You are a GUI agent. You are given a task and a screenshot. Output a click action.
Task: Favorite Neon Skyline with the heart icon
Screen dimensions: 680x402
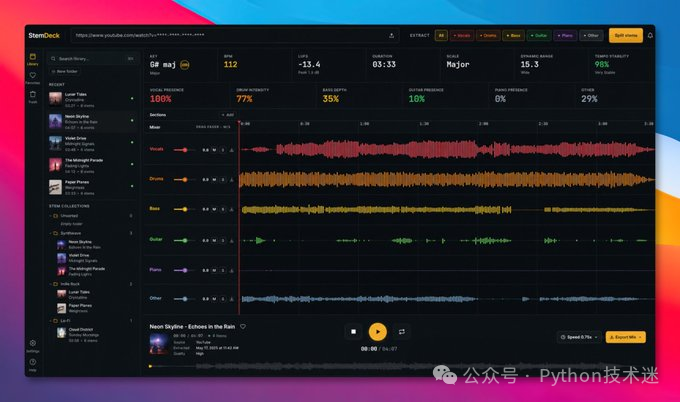[x=243, y=327]
